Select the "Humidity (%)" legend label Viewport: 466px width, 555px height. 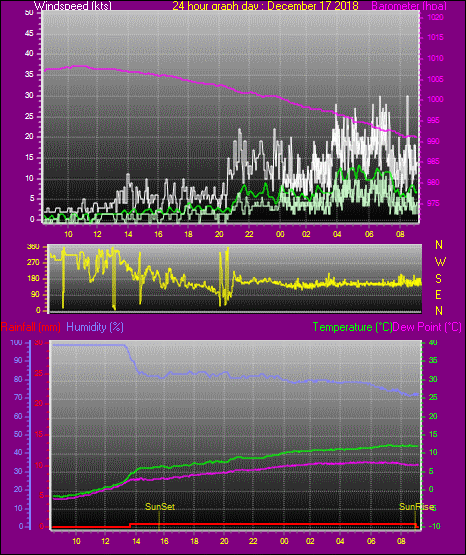tap(95, 327)
